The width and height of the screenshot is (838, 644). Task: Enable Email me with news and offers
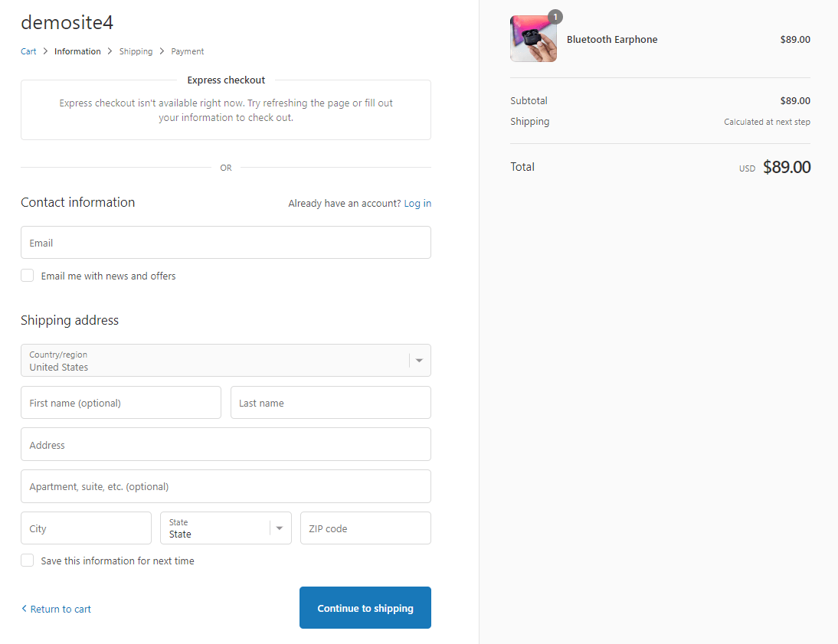[28, 275]
